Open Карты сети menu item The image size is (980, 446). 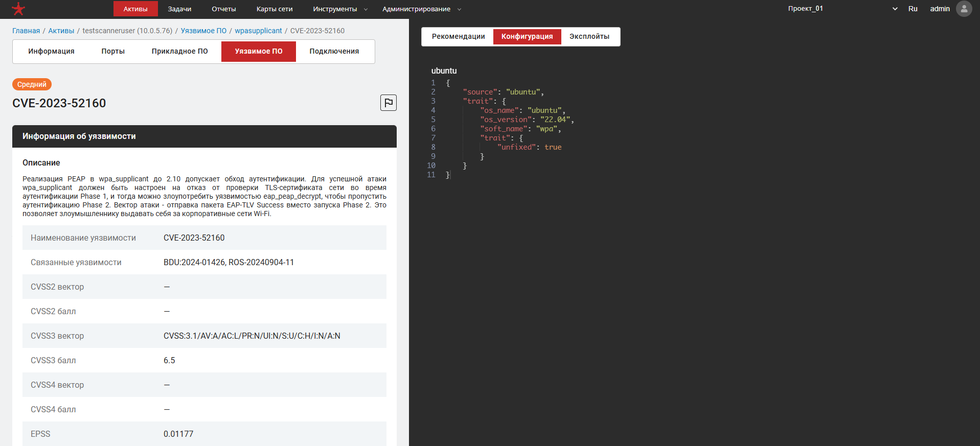click(275, 9)
